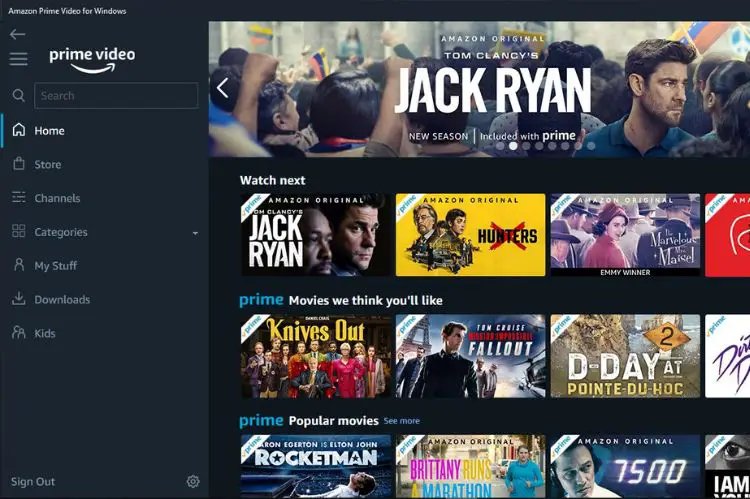Click See more next to Popular movies
The height and width of the screenshot is (499, 750).
point(401,421)
